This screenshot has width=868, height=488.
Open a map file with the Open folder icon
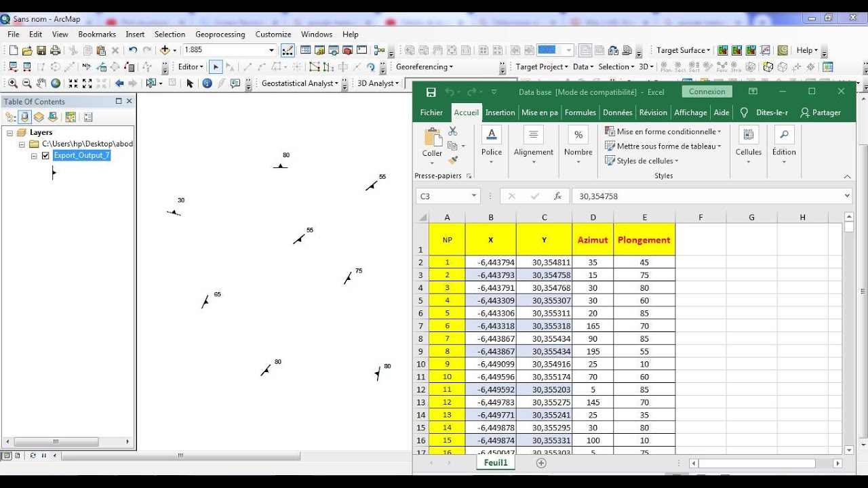[x=27, y=50]
